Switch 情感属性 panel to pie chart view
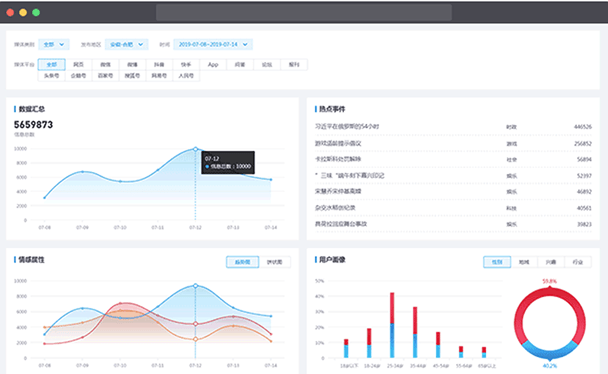This screenshot has width=608, height=374. click(x=275, y=262)
